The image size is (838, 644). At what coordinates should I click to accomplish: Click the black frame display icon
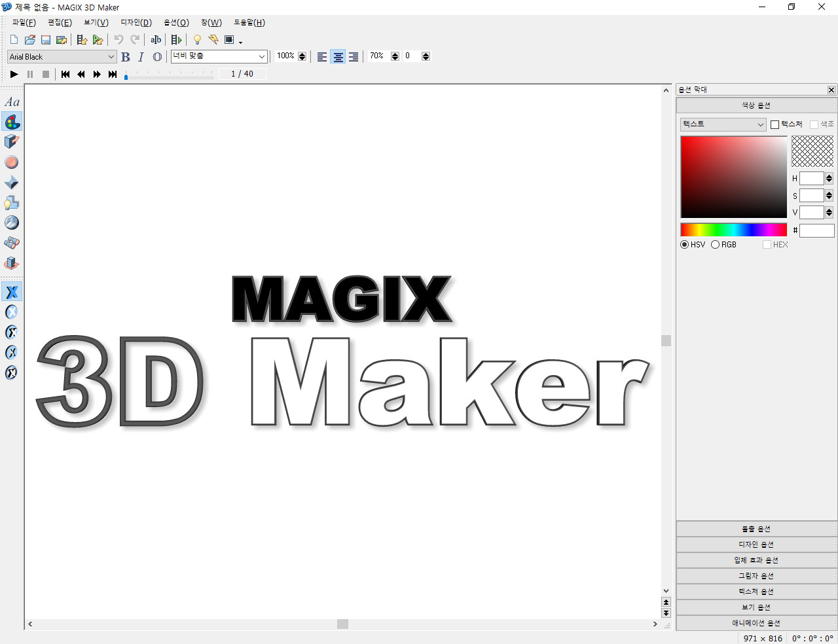(x=229, y=40)
